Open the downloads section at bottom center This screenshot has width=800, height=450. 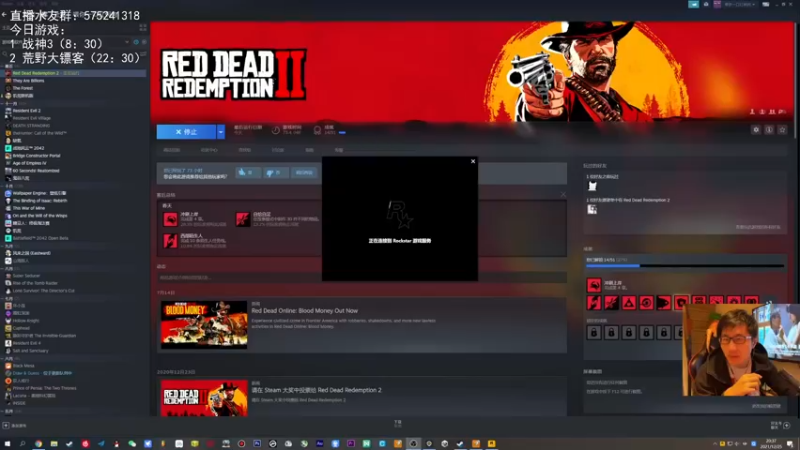pos(398,423)
